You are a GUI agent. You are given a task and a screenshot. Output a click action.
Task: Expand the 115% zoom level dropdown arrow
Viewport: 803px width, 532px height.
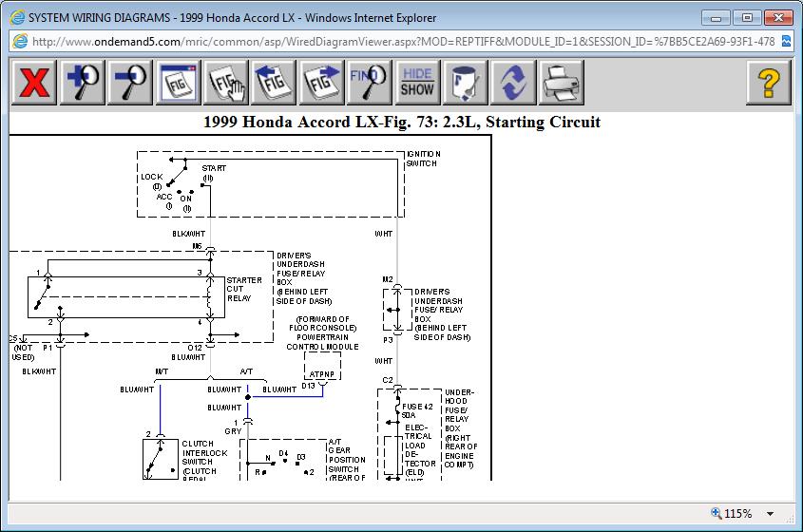pyautogui.click(x=771, y=514)
